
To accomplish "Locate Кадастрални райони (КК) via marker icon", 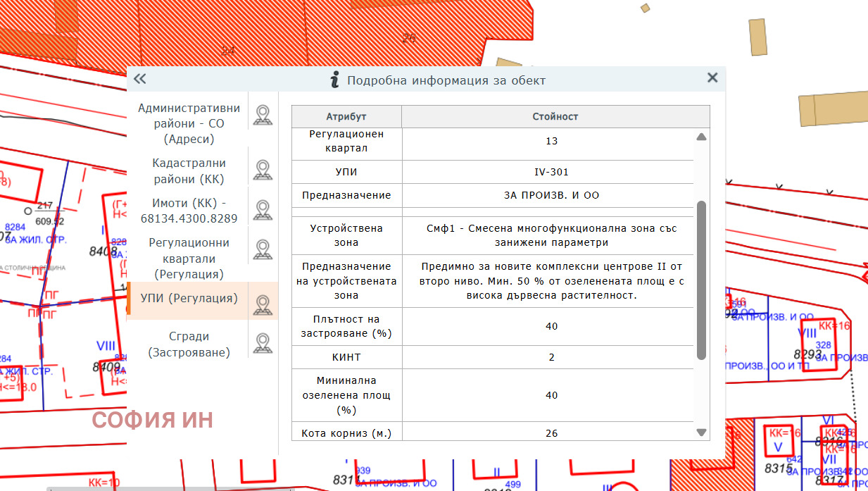I will (263, 170).
